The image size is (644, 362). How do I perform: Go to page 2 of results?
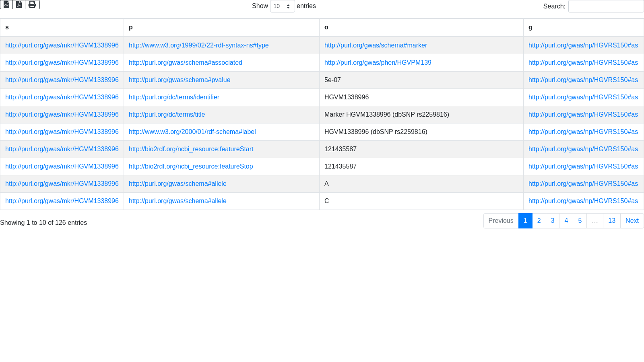(539, 221)
